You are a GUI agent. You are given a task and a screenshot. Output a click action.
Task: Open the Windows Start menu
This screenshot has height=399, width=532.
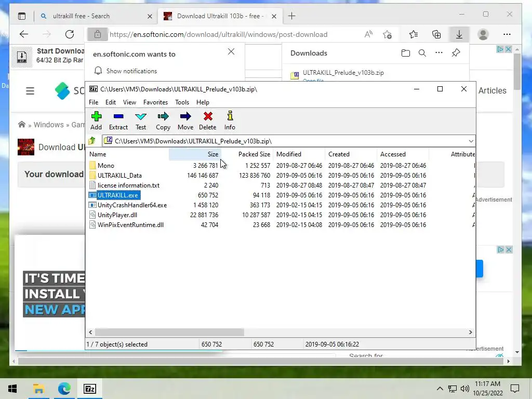[x=12, y=389]
